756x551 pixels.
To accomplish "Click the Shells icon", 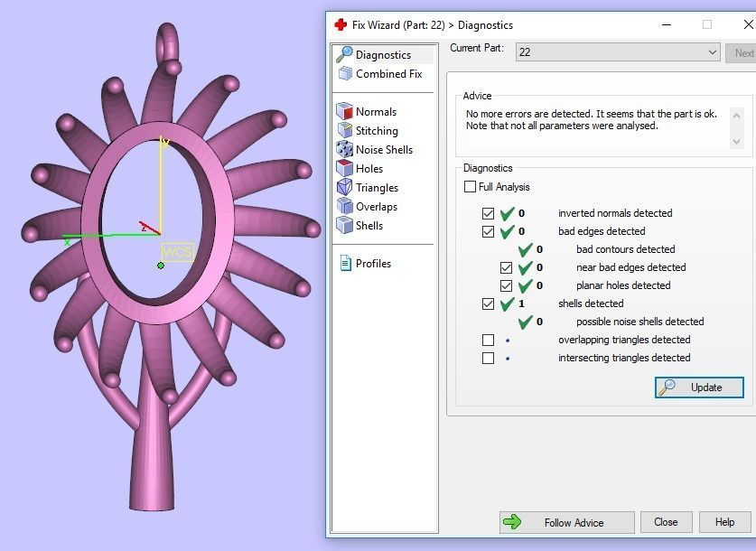I will click(344, 225).
